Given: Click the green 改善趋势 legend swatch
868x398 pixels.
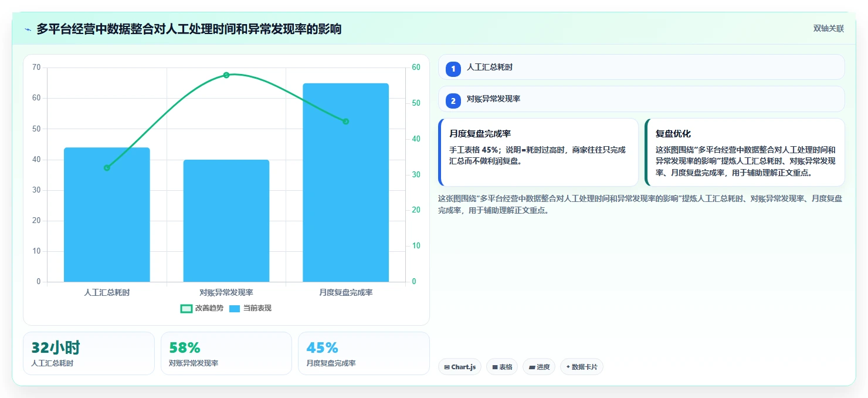Looking at the screenshot, I should click(x=186, y=309).
